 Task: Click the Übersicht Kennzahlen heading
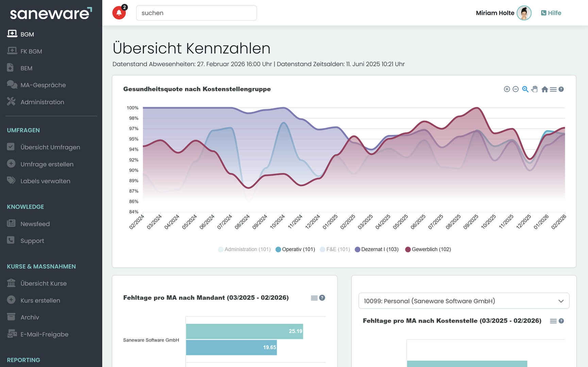[x=191, y=48]
